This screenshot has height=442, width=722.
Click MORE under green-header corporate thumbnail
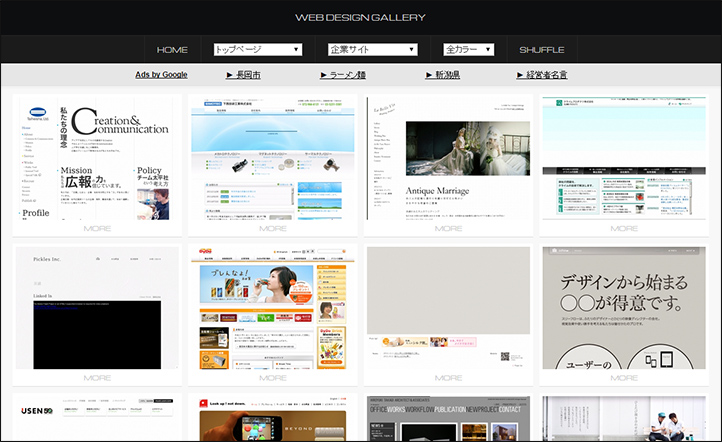(x=624, y=228)
